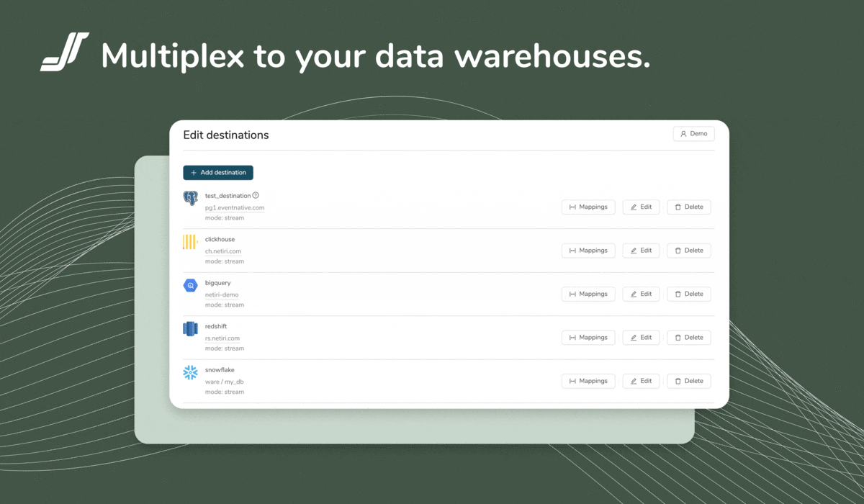The width and height of the screenshot is (864, 504).
Task: Select the test_destination name
Action: (228, 196)
